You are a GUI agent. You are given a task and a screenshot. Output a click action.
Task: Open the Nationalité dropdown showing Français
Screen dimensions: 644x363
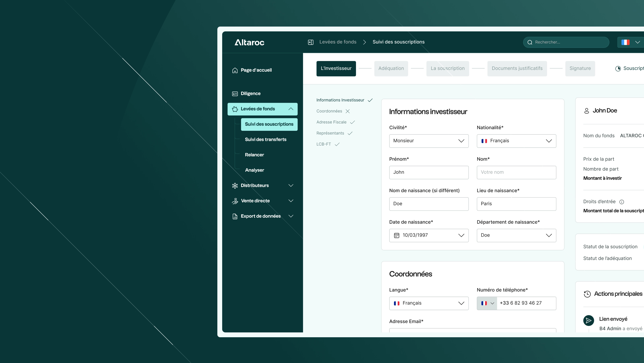[516, 141]
